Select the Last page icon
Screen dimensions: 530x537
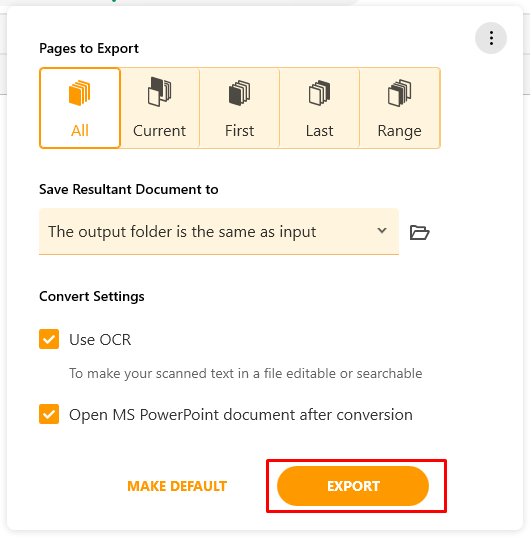pyautogui.click(x=319, y=93)
